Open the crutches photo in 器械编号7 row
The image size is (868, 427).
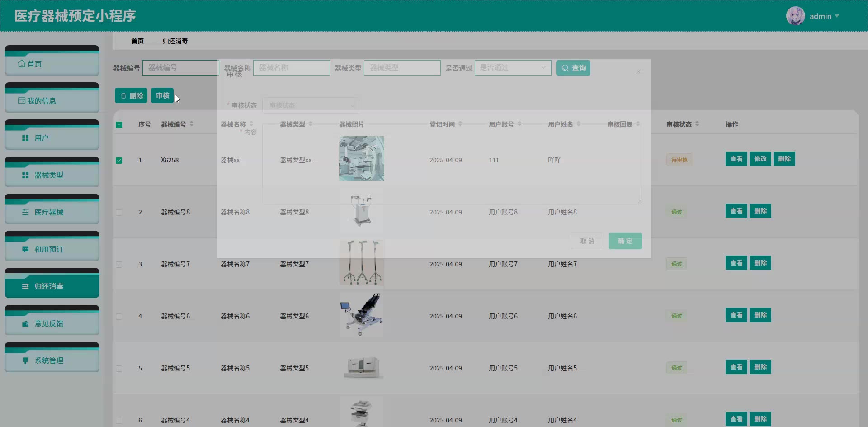pos(362,262)
